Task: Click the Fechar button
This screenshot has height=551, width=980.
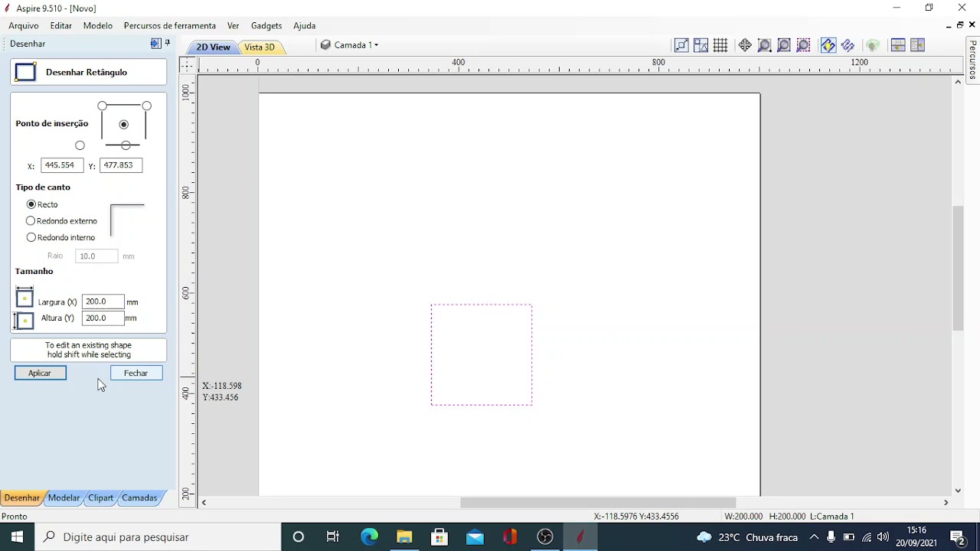Action: [136, 373]
